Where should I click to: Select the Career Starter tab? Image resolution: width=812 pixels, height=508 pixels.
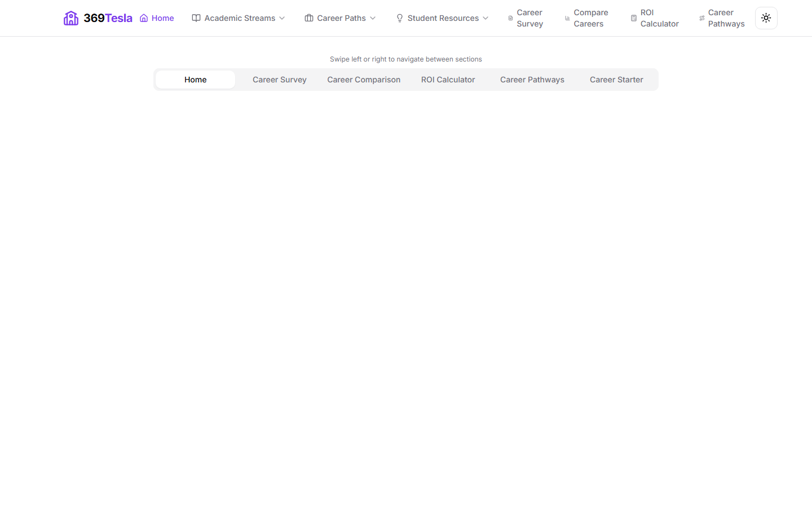pos(616,80)
